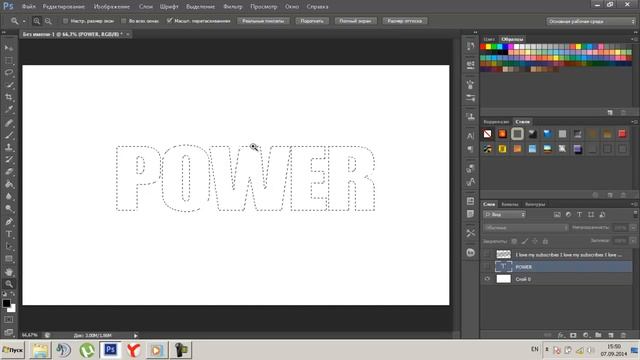640x360 pixels.
Task: Toggle Quick Mask mode
Action: [x=9, y=319]
